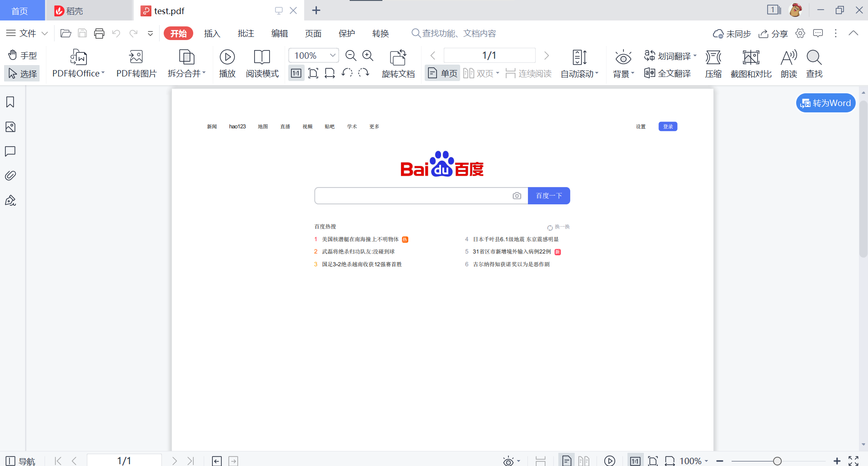Click the PDF转图片 tool
Viewport: 868px width, 466px height.
[x=136, y=64]
